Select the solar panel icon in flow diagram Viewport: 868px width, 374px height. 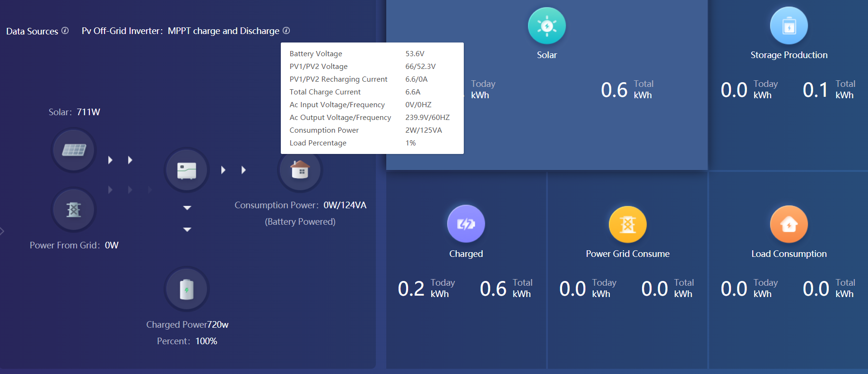74,150
